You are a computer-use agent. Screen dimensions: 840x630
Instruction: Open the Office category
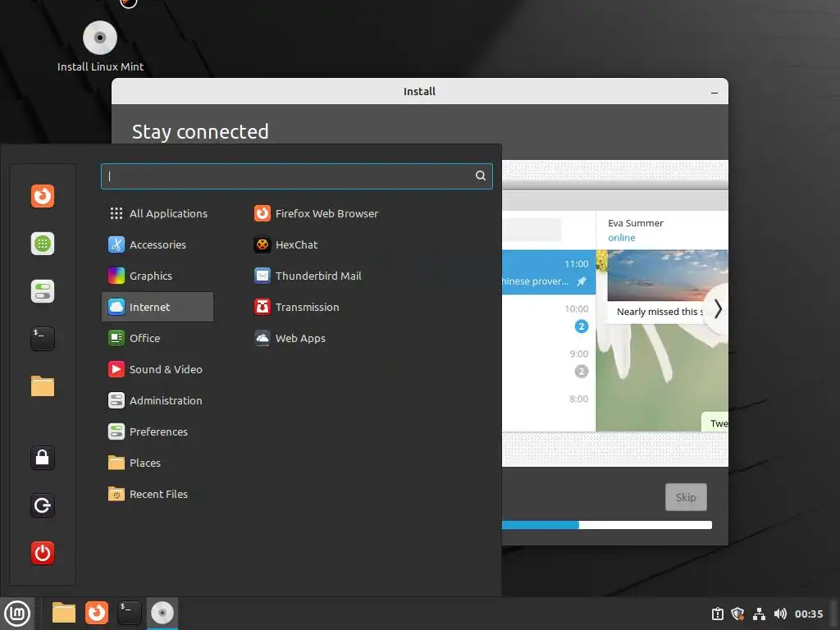(157, 338)
